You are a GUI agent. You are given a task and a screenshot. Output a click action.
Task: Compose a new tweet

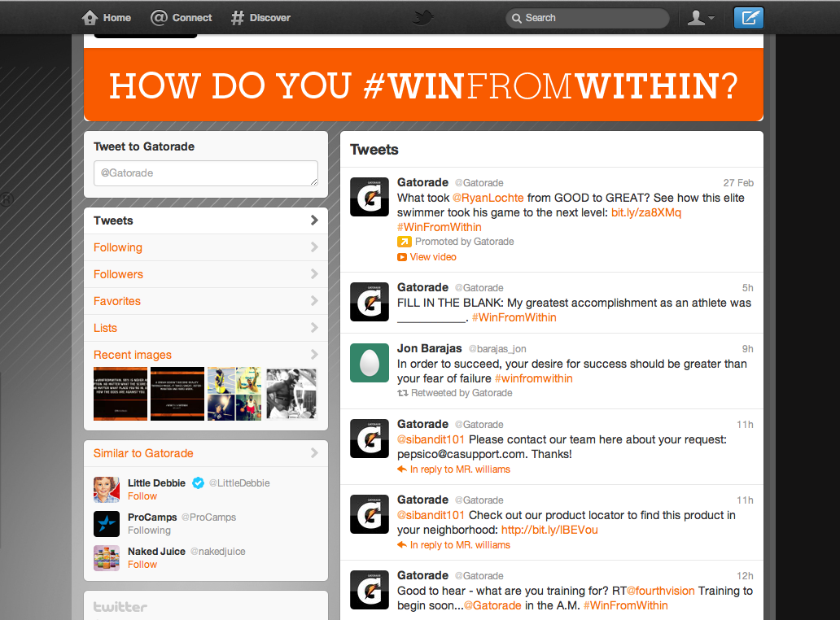[748, 18]
